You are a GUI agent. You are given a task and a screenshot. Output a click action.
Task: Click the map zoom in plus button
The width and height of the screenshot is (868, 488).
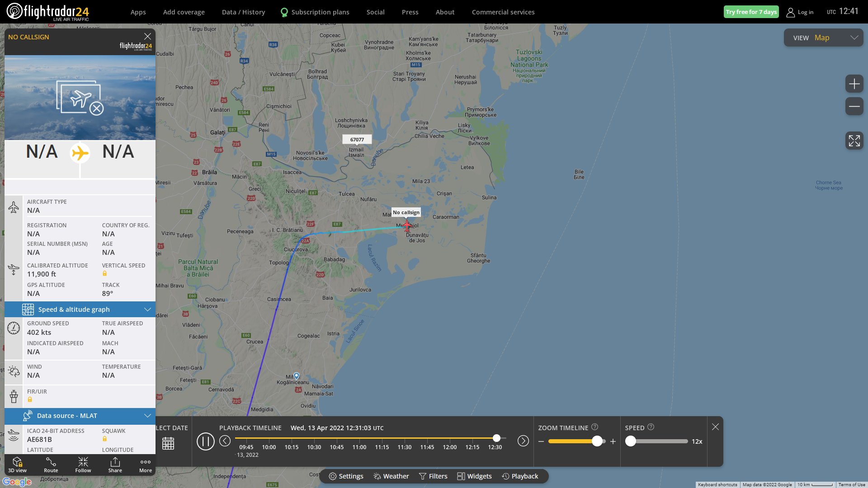tap(854, 84)
